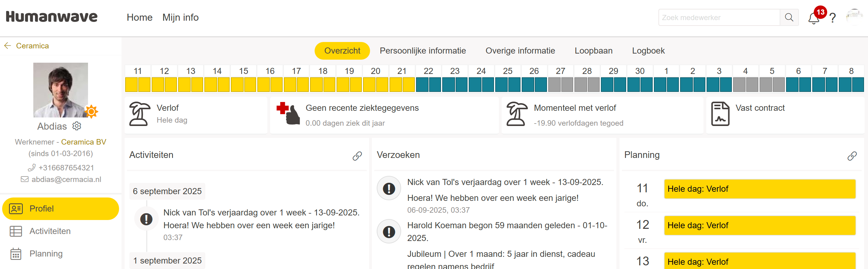Click the Zoek medewerker search field
The image size is (868, 269).
tap(719, 18)
